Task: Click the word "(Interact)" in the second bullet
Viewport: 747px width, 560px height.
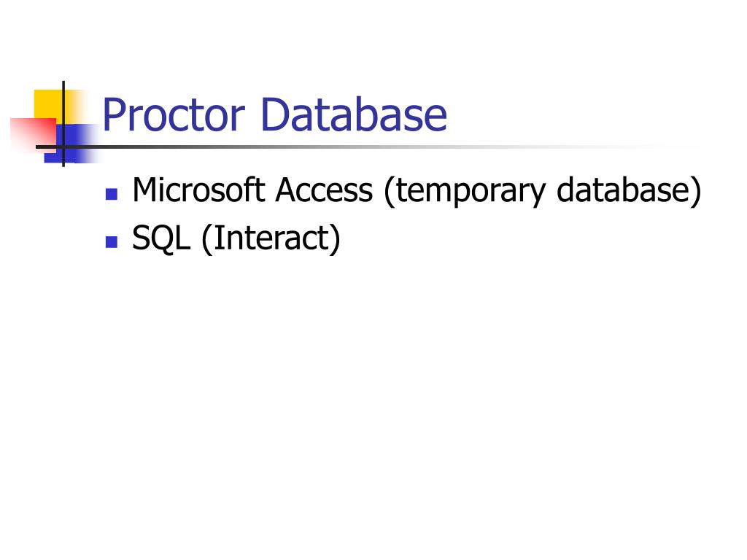Action: (x=271, y=239)
